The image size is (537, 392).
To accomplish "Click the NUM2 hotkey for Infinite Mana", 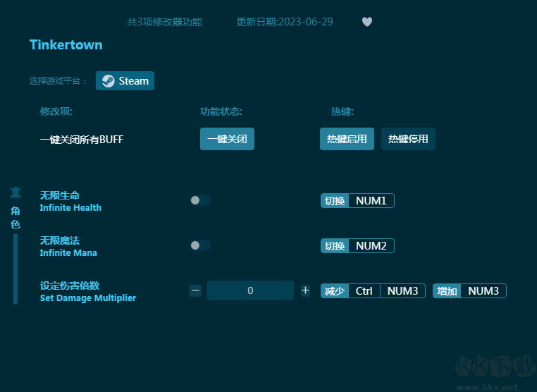I will [371, 245].
